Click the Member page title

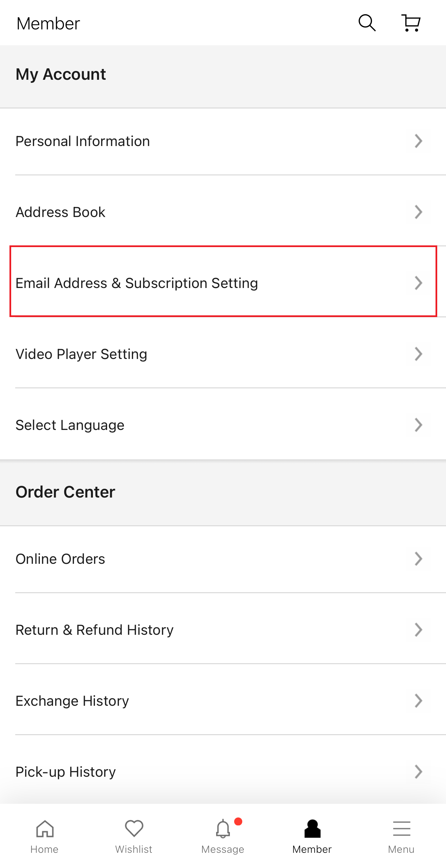[x=48, y=24]
